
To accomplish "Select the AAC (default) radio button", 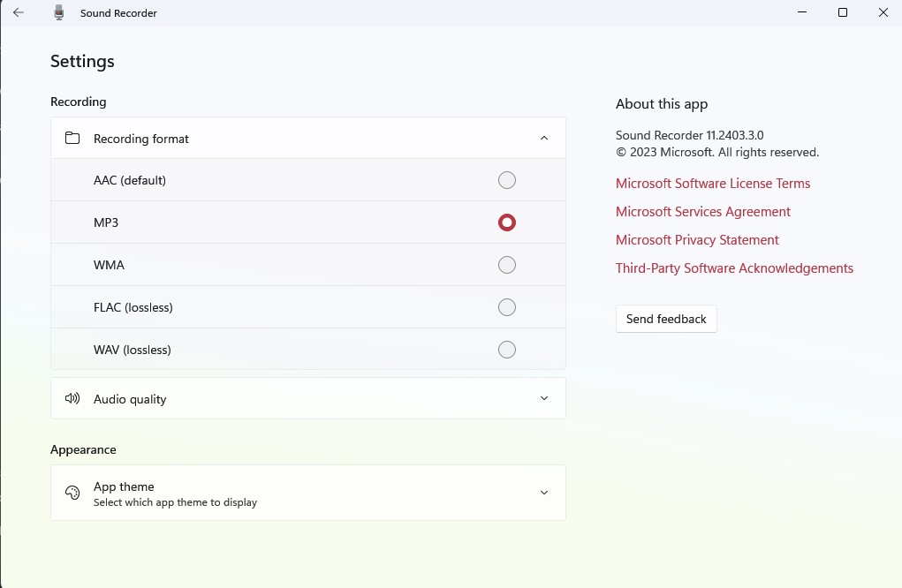I will click(507, 180).
